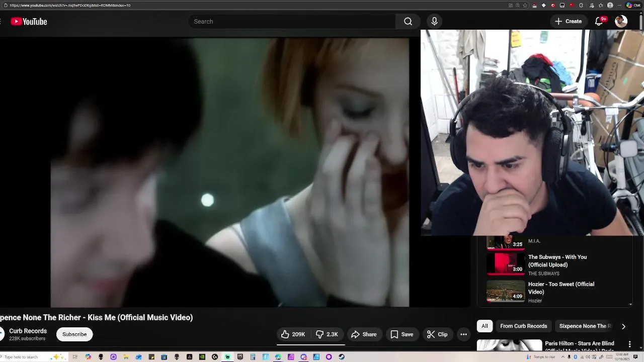Click the paused video frame to play
Screen dimensions: 644x362
[229, 172]
